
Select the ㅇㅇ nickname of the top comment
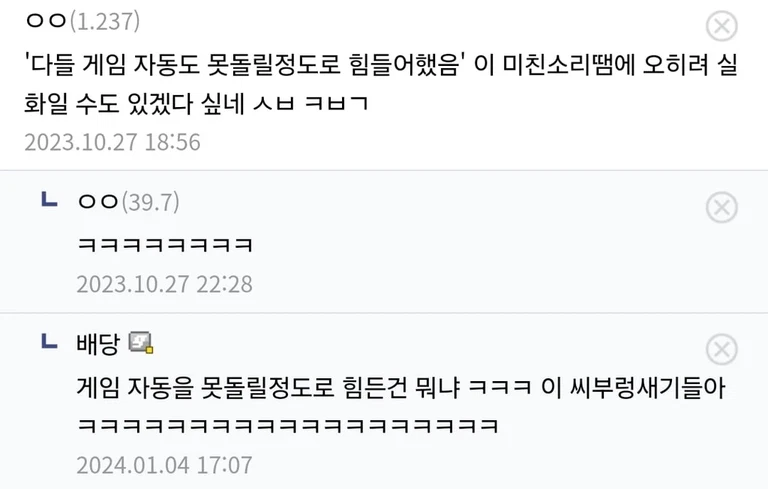coord(46,21)
